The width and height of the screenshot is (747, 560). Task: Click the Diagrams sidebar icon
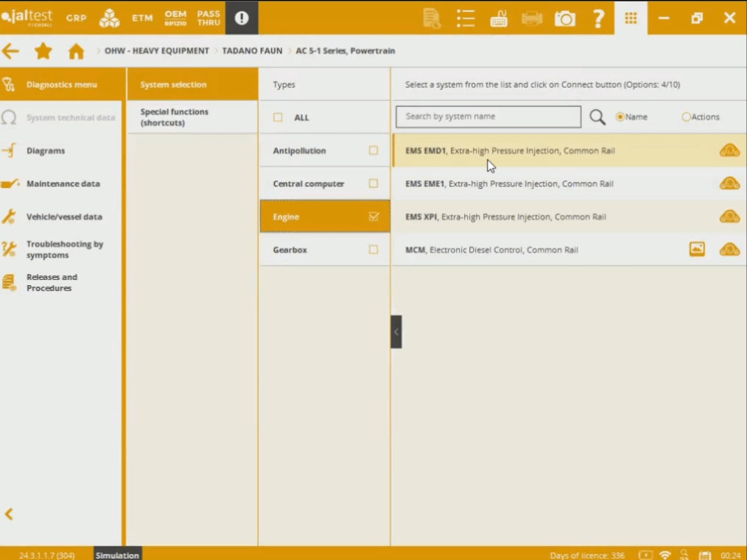(9, 150)
